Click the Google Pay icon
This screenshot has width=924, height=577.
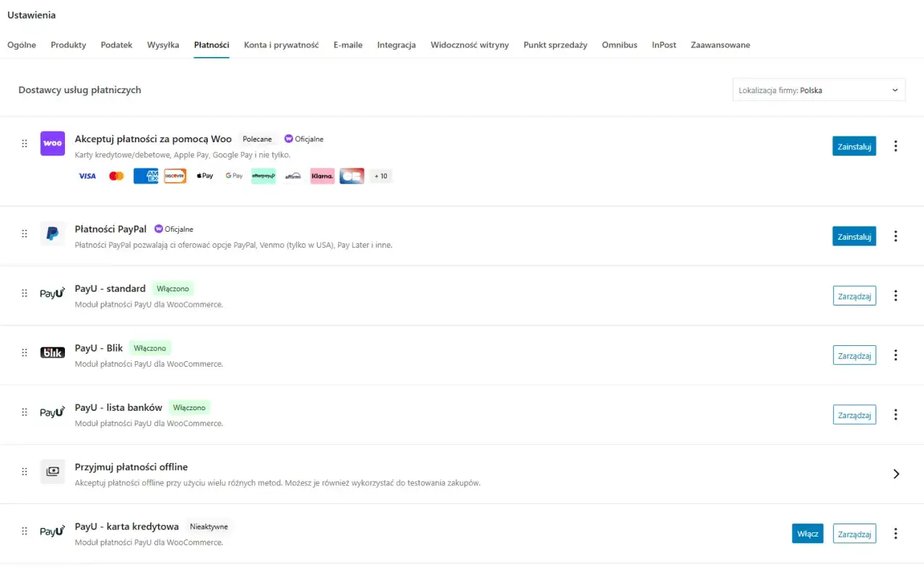[x=233, y=175]
